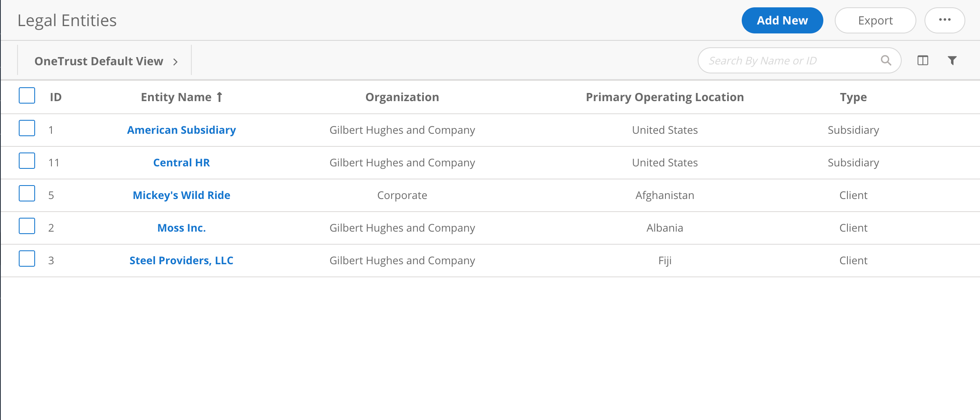Click the column management icon beside the filter
Viewport: 980px width, 420px height.
pos(923,60)
